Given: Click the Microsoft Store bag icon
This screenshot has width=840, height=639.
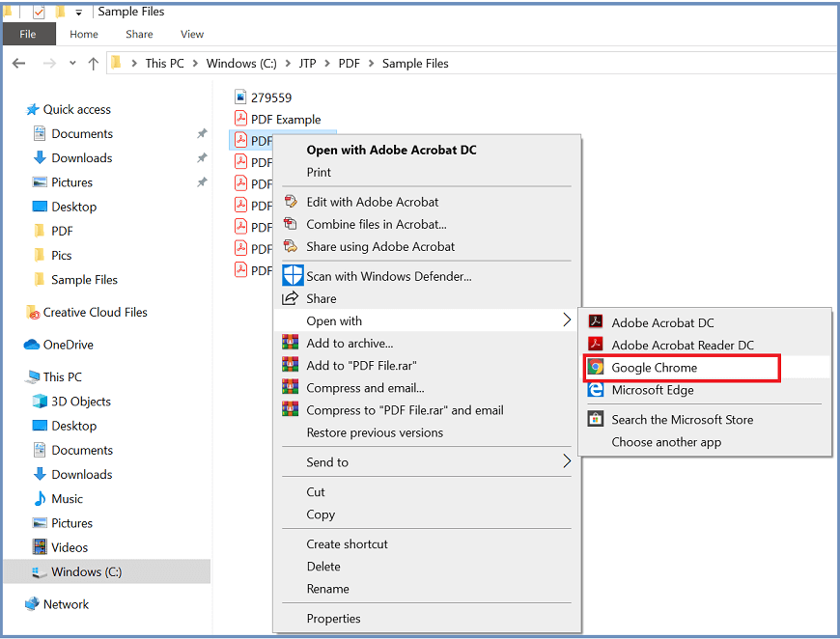Looking at the screenshot, I should (595, 419).
